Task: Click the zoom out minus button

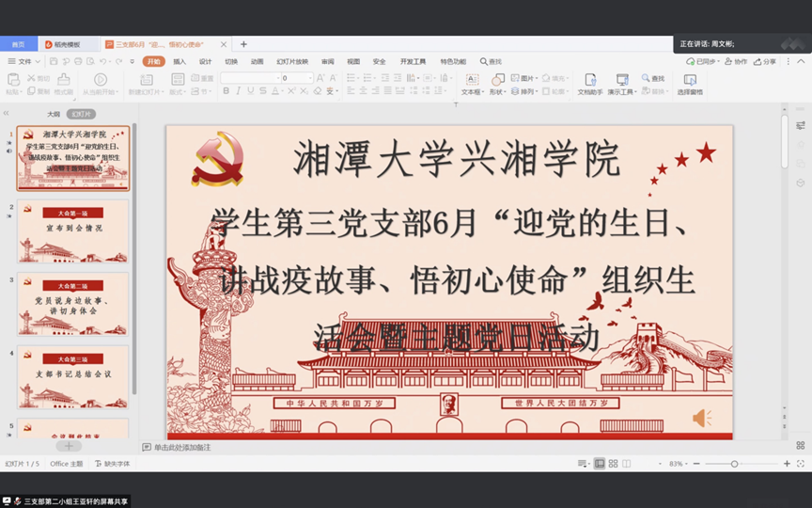Action: tap(696, 464)
